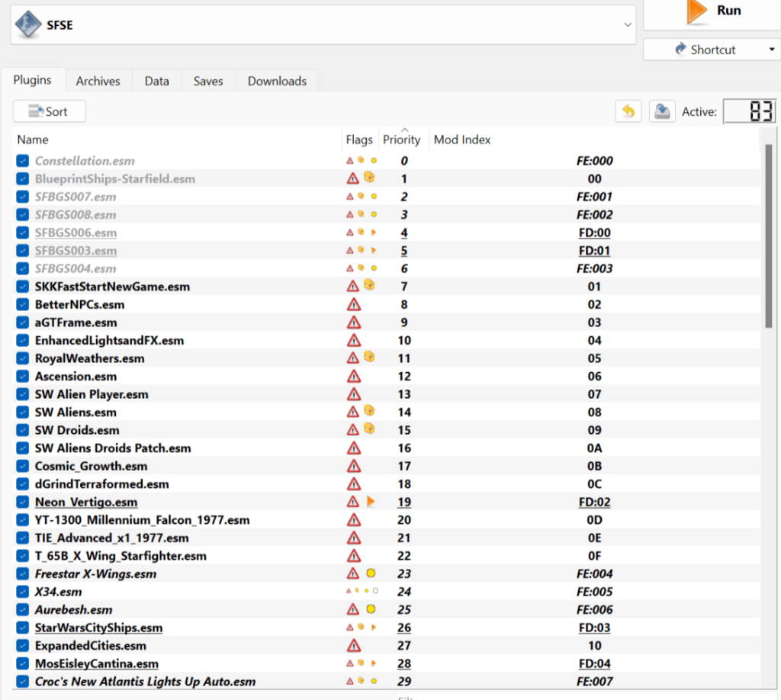Click the create backup drive icon

pyautogui.click(x=662, y=111)
